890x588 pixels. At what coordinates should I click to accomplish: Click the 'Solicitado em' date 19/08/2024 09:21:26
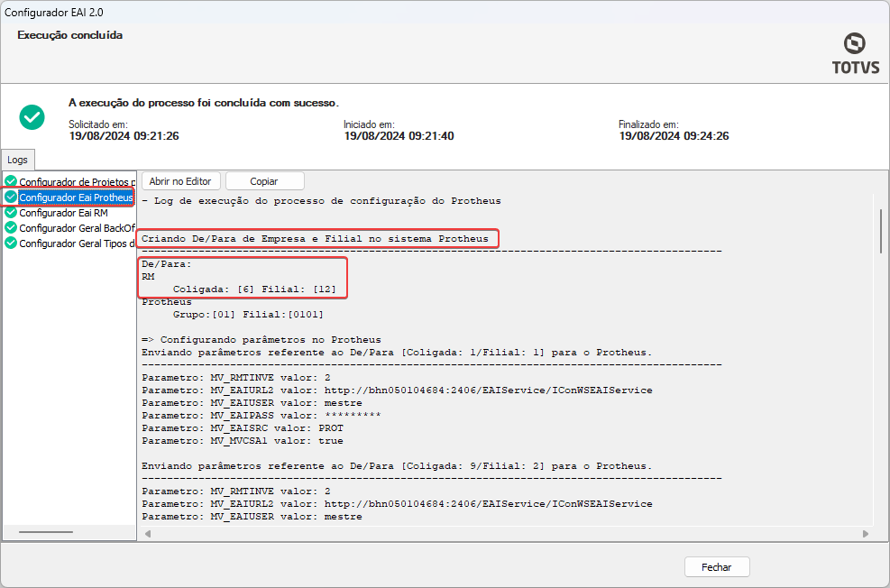[124, 136]
